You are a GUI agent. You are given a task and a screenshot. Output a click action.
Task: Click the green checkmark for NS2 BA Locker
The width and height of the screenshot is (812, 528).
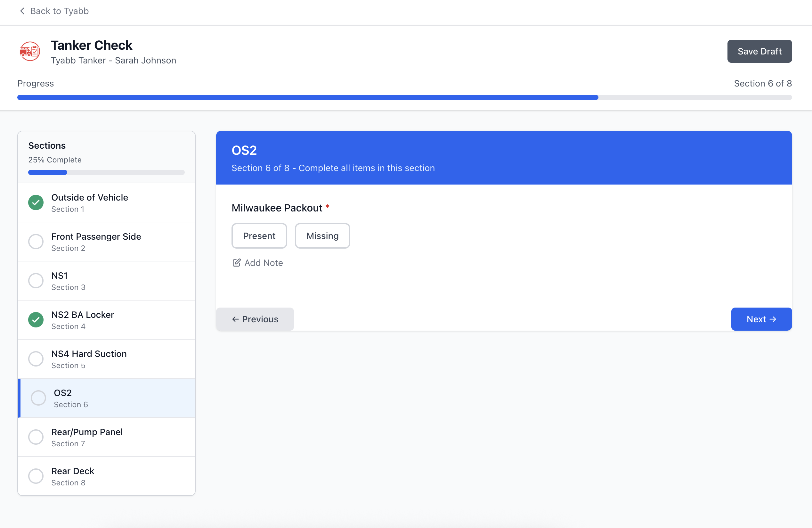[x=36, y=320]
